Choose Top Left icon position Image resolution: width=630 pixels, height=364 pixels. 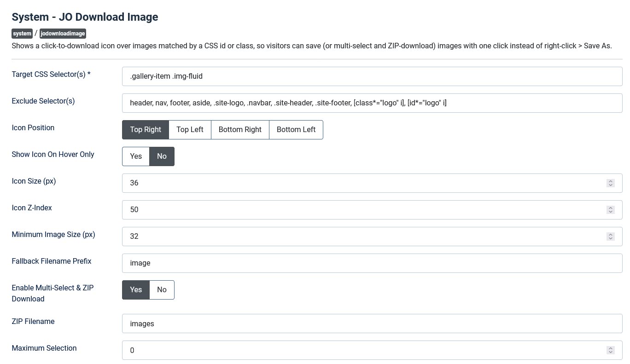(190, 130)
